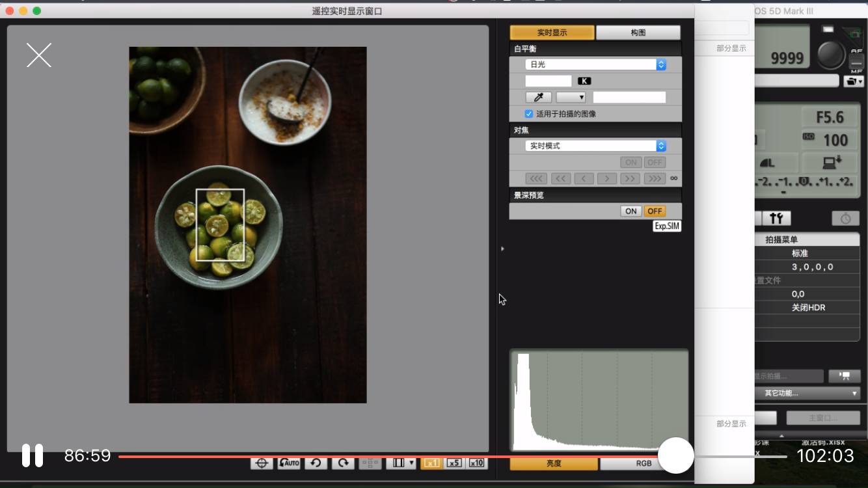Click the white focus frame on the limes

point(220,225)
